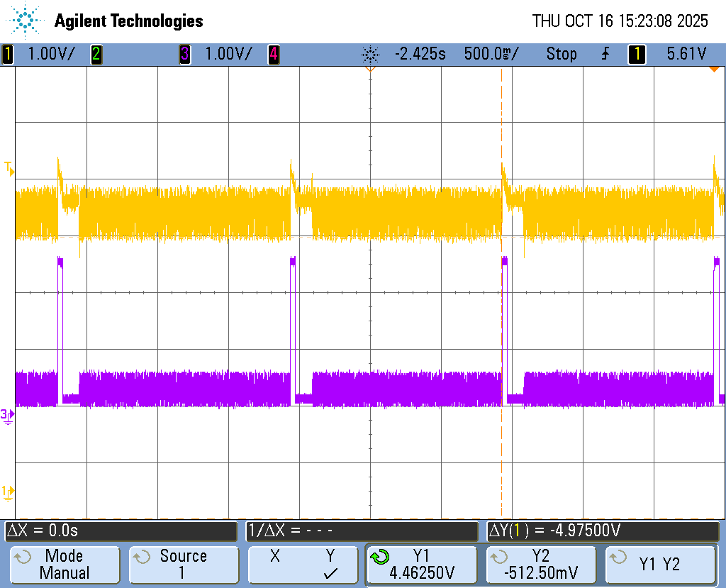This screenshot has height=588, width=726.
Task: Open the cursor Mode Manual softkey
Action: (x=65, y=565)
